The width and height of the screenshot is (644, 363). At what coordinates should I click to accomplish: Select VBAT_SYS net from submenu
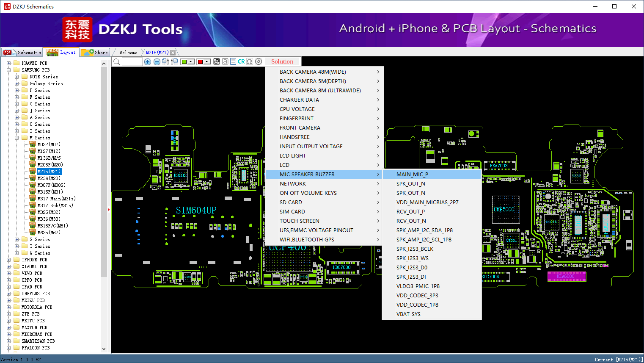432,314
